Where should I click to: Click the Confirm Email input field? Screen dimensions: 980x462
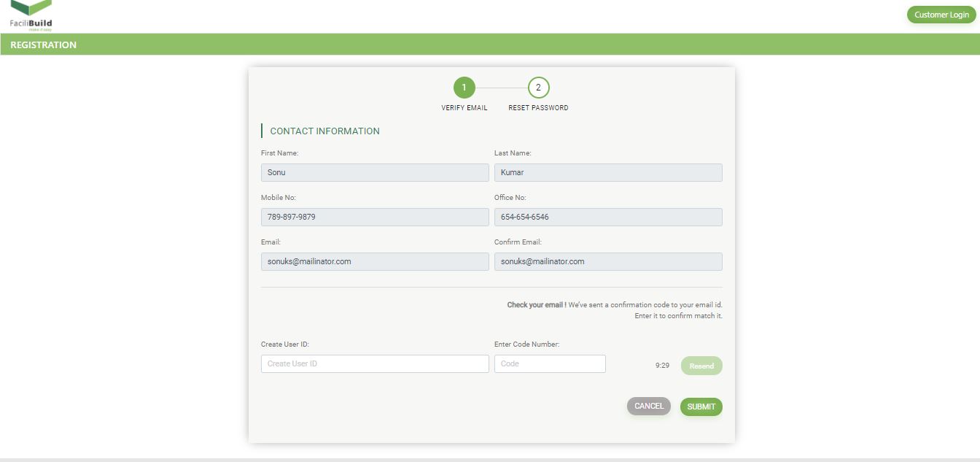(608, 262)
